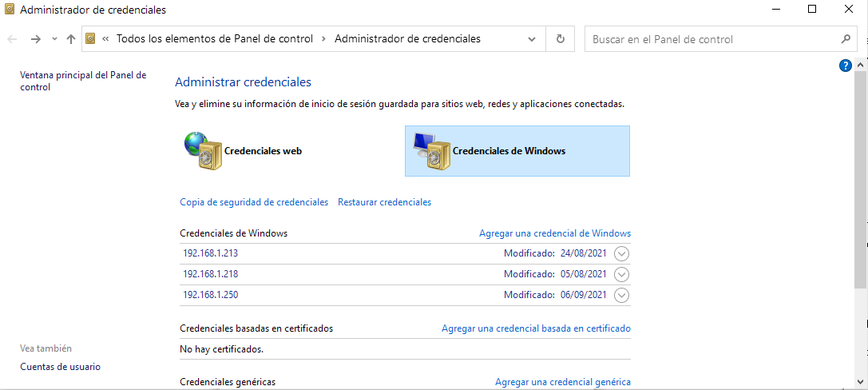Screen dimensions: 868x390
Task: Click Agregar una credencial de Windows
Action: pos(555,233)
